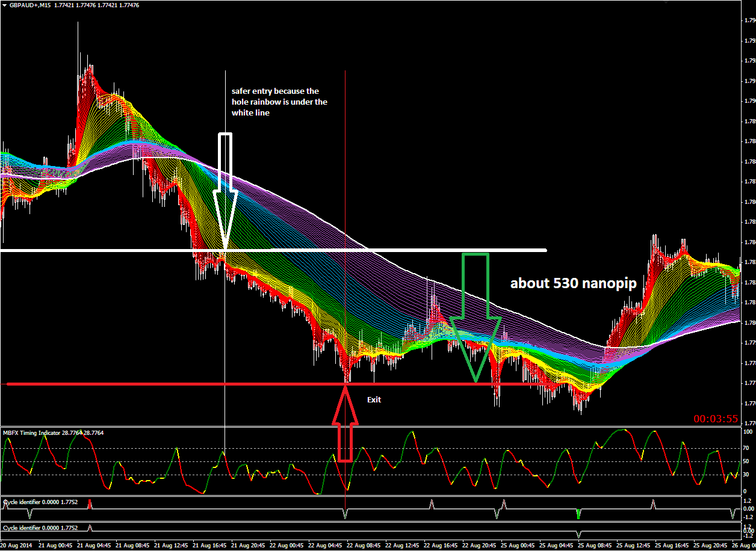Click the 22 Aug 00:45 time label

287,546
